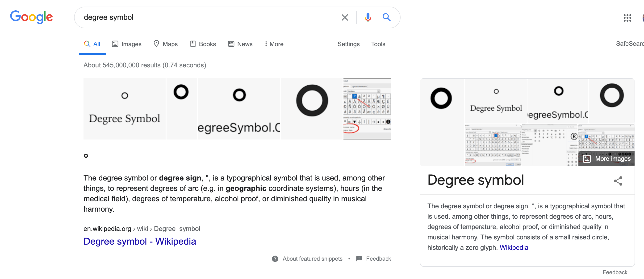Open the Books results tab
The width and height of the screenshot is (644, 279).
pyautogui.click(x=203, y=44)
